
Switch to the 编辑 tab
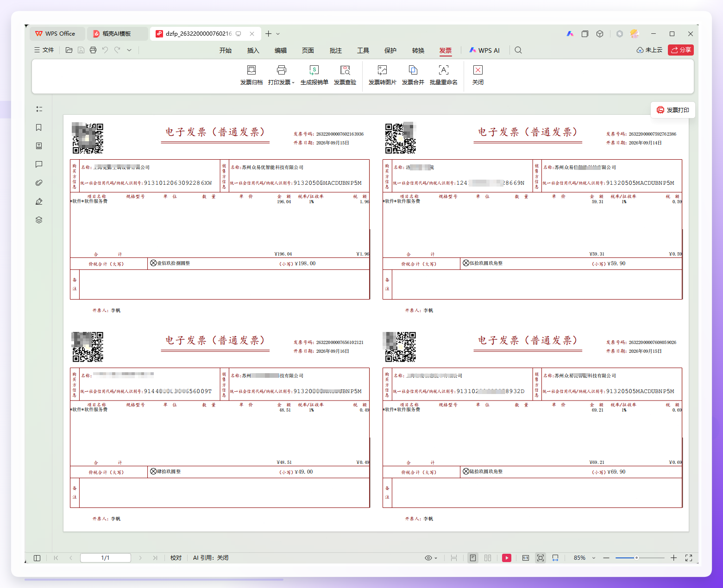[x=281, y=50]
